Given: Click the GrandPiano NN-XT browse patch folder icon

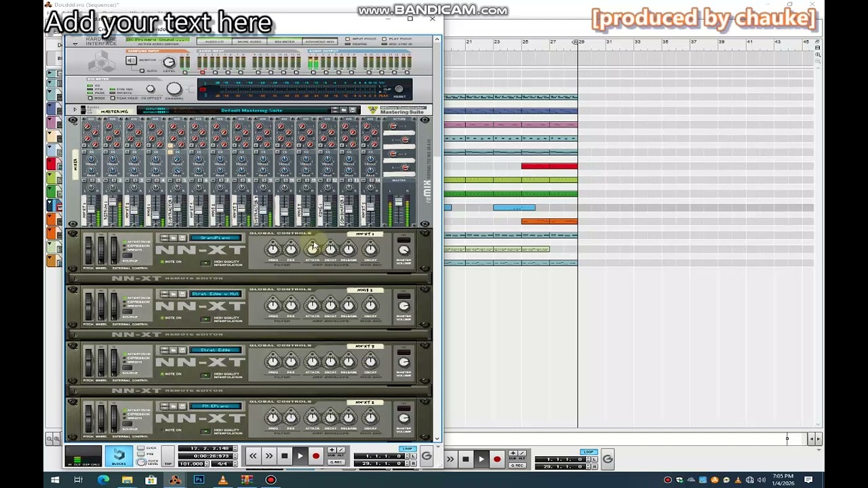Looking at the screenshot, I should coord(173,238).
